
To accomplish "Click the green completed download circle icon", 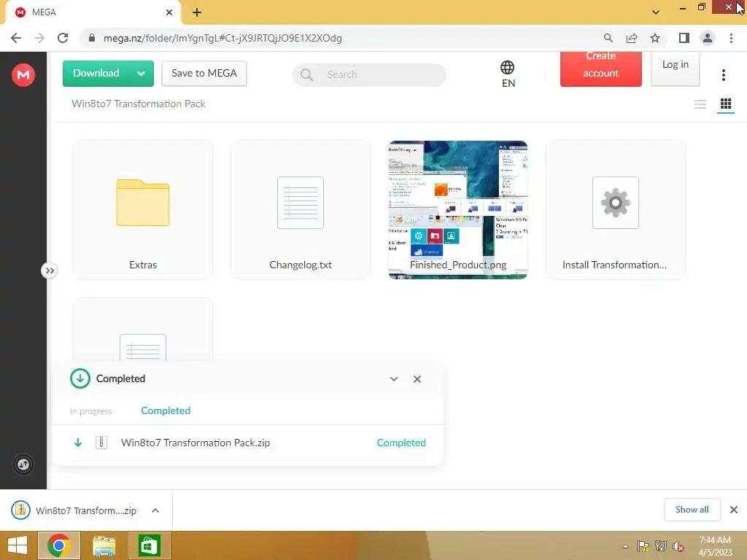I will coord(80,378).
